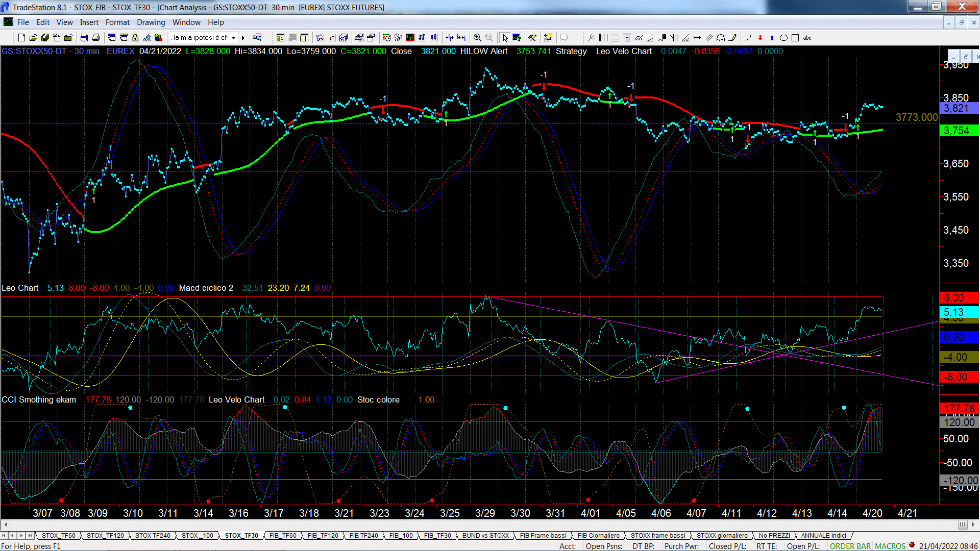Image resolution: width=980 pixels, height=551 pixels.
Task: Select the arc drawing tool
Action: 748,38
